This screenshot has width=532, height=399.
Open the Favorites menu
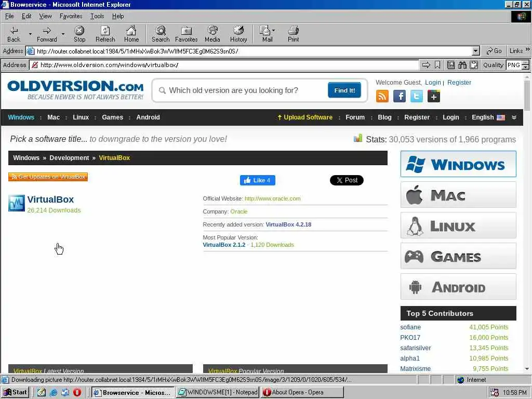[71, 16]
